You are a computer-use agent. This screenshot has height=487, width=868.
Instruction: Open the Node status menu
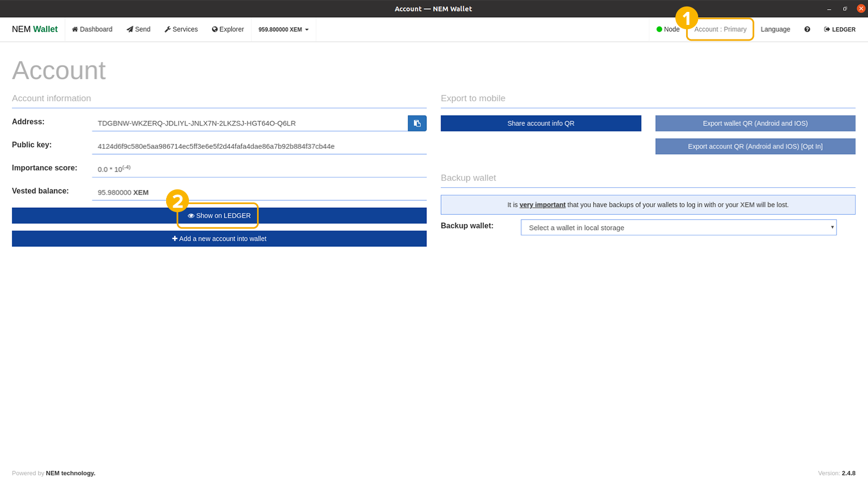[x=668, y=29]
